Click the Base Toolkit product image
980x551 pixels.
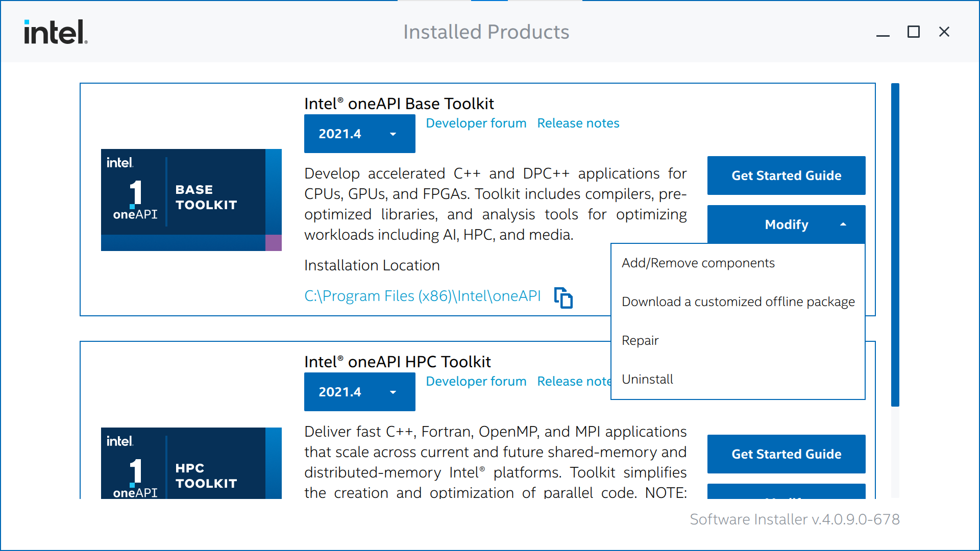[x=191, y=199]
